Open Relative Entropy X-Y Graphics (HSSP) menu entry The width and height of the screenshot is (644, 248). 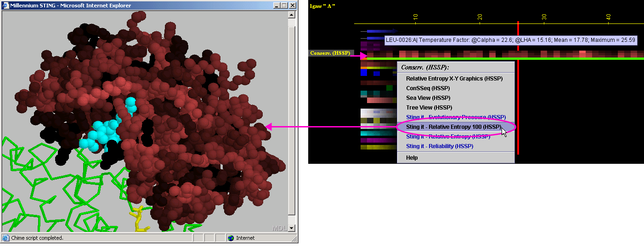(455, 79)
